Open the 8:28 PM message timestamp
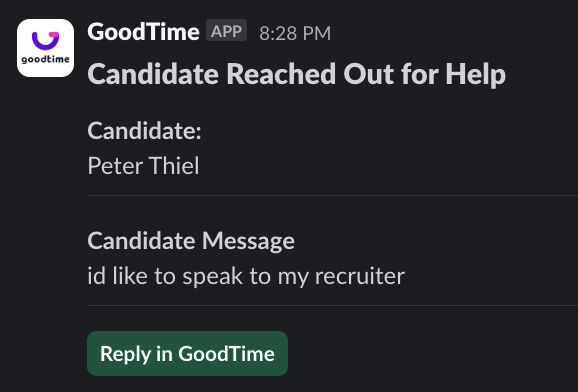This screenshot has height=392, width=578. click(295, 34)
